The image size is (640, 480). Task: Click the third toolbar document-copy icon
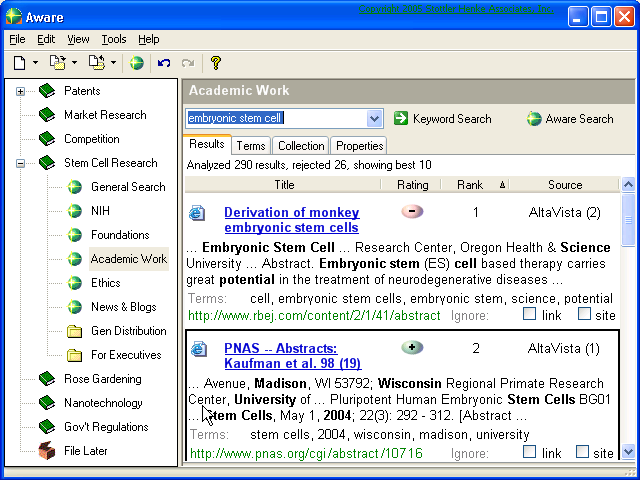(x=97, y=63)
